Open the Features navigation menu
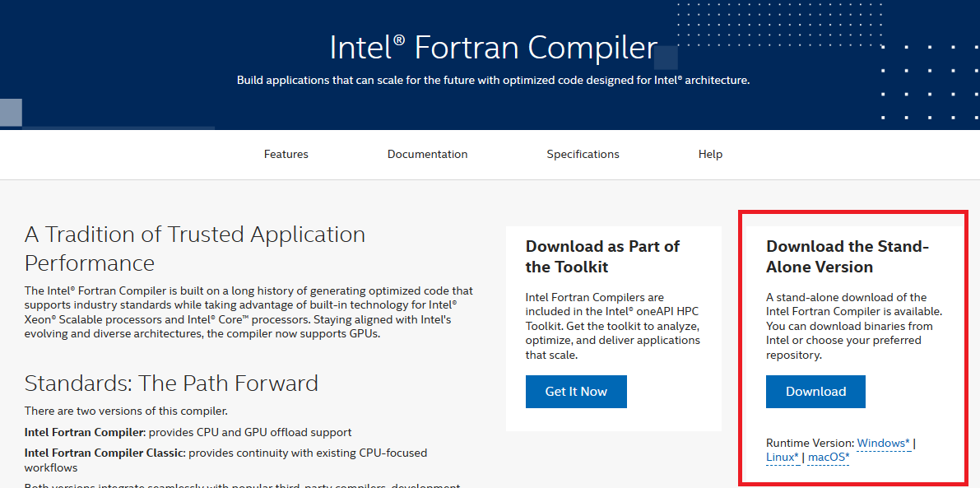 coord(286,154)
